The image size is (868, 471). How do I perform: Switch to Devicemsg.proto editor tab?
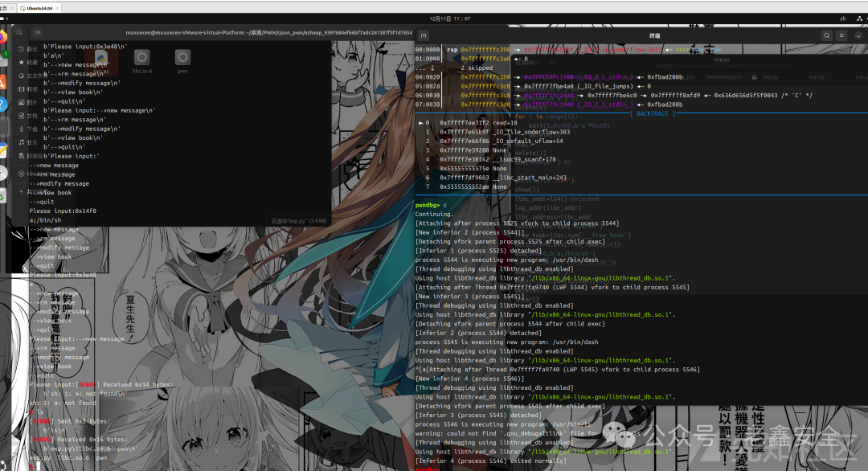(x=723, y=77)
